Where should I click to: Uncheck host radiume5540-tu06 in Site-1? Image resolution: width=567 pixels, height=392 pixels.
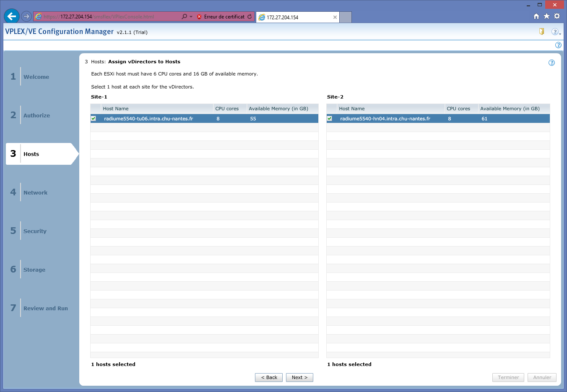click(x=94, y=119)
